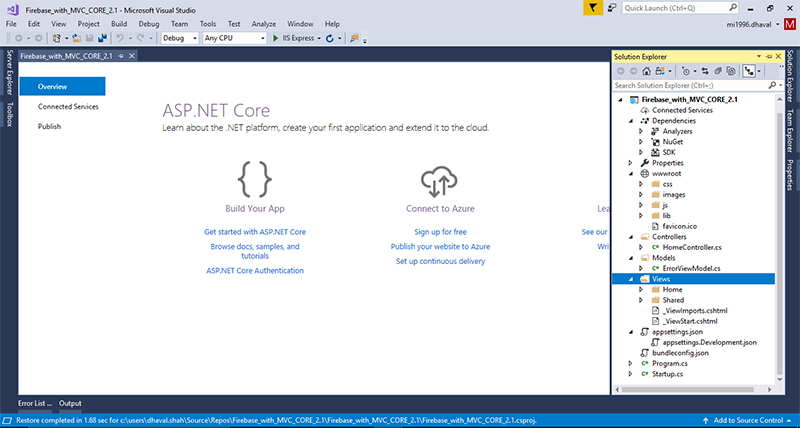Toggle the pin on Firebase_with_MVC_CORE_2.1 document tab
The image size is (800, 428).
click(x=122, y=55)
